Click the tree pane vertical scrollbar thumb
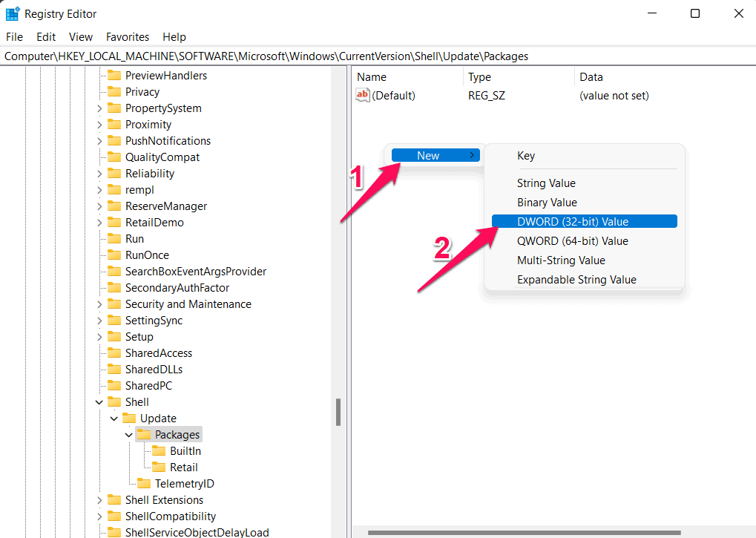Screen dimensions: 756x538 pyautogui.click(x=338, y=412)
